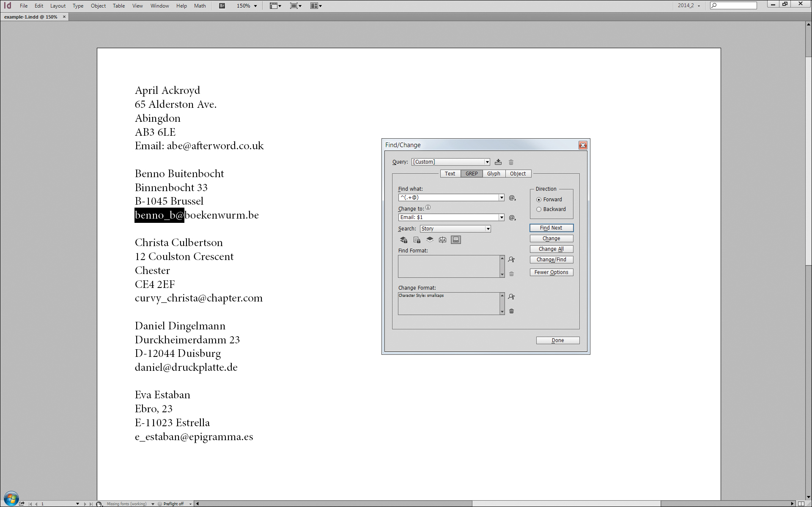Enable Forward search direction
Screen dimensions: 812x507
(539, 199)
